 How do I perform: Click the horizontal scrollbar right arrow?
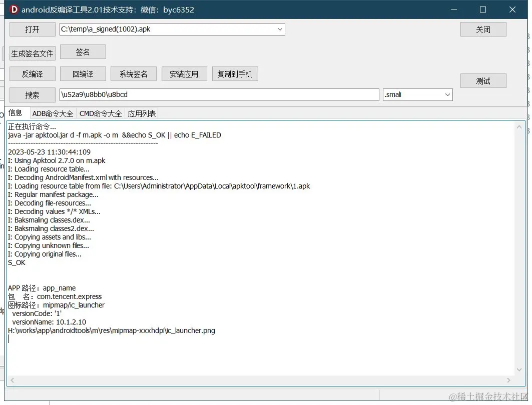tap(508, 380)
